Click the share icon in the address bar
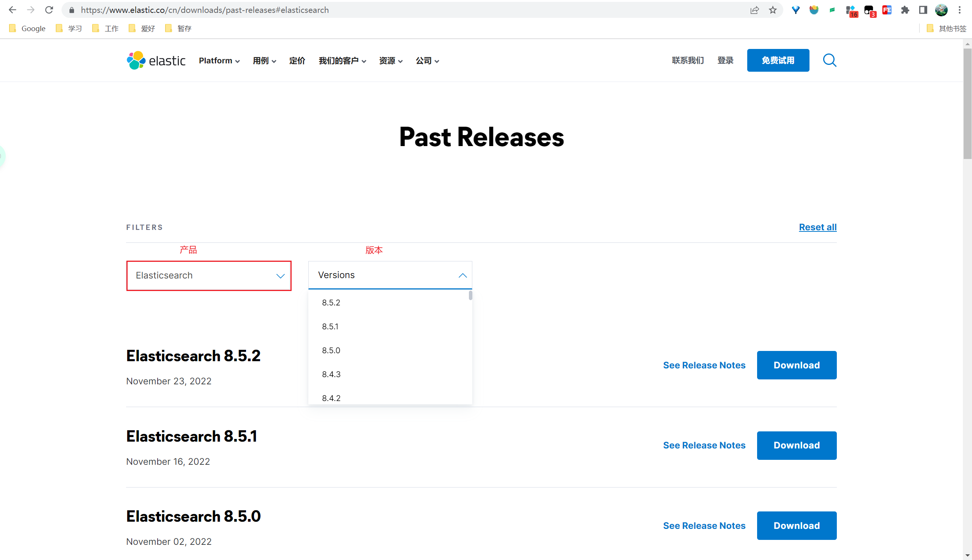 pos(754,9)
